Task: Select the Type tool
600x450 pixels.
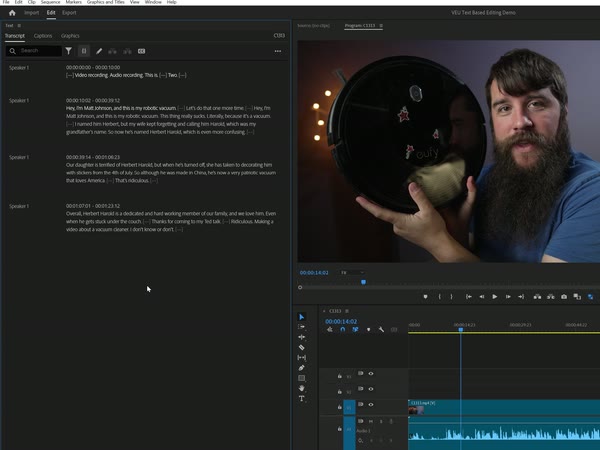Action: [x=302, y=399]
